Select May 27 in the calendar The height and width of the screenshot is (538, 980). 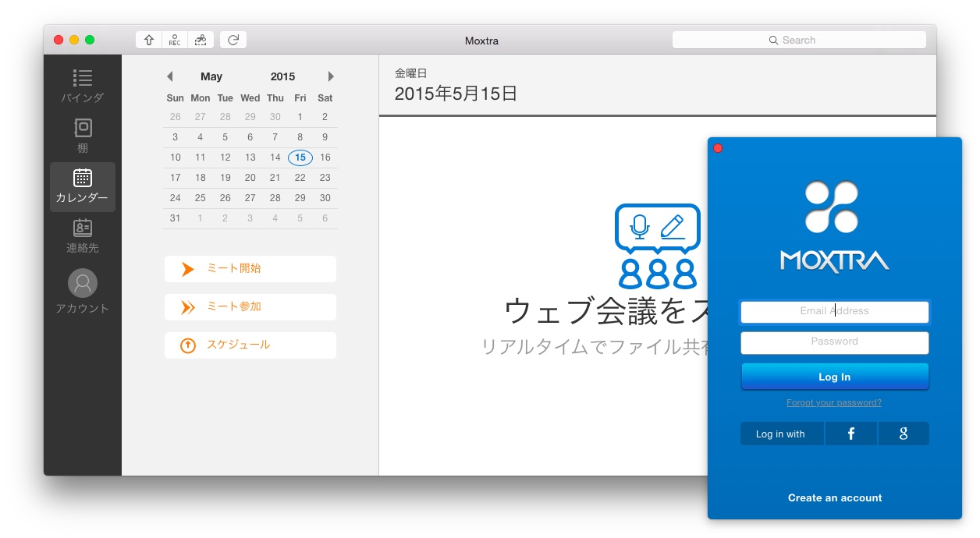tap(250, 198)
